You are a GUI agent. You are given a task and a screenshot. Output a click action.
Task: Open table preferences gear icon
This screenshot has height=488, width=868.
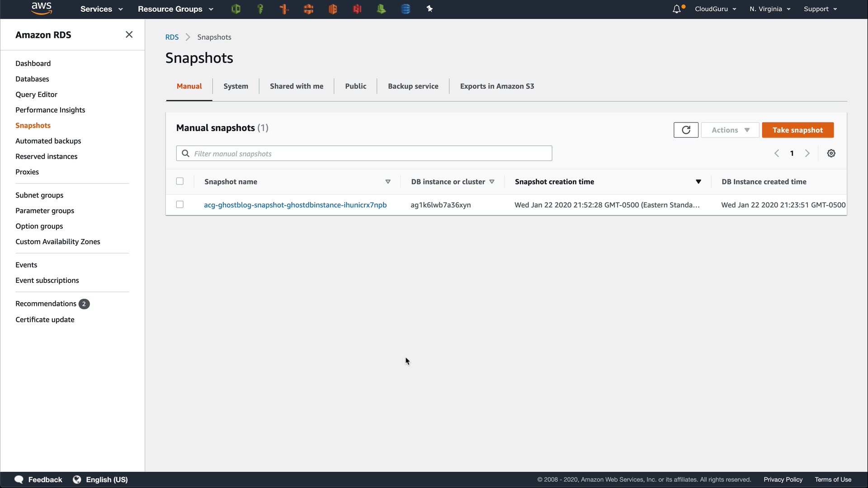(x=831, y=154)
